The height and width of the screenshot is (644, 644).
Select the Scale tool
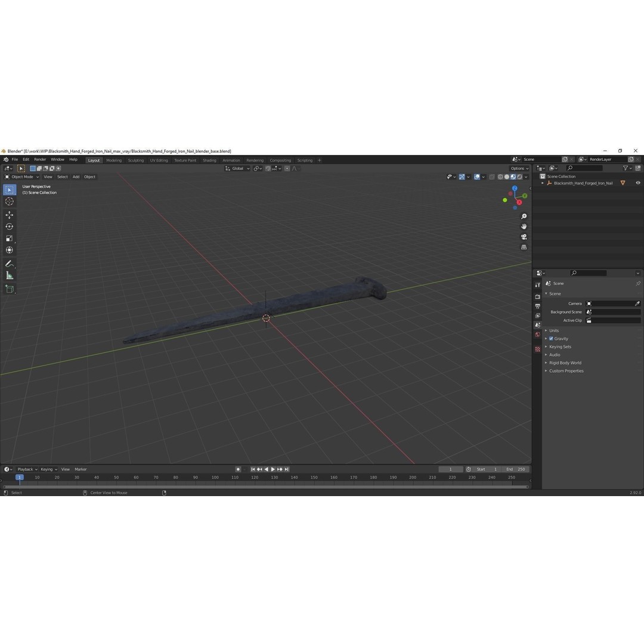point(10,238)
